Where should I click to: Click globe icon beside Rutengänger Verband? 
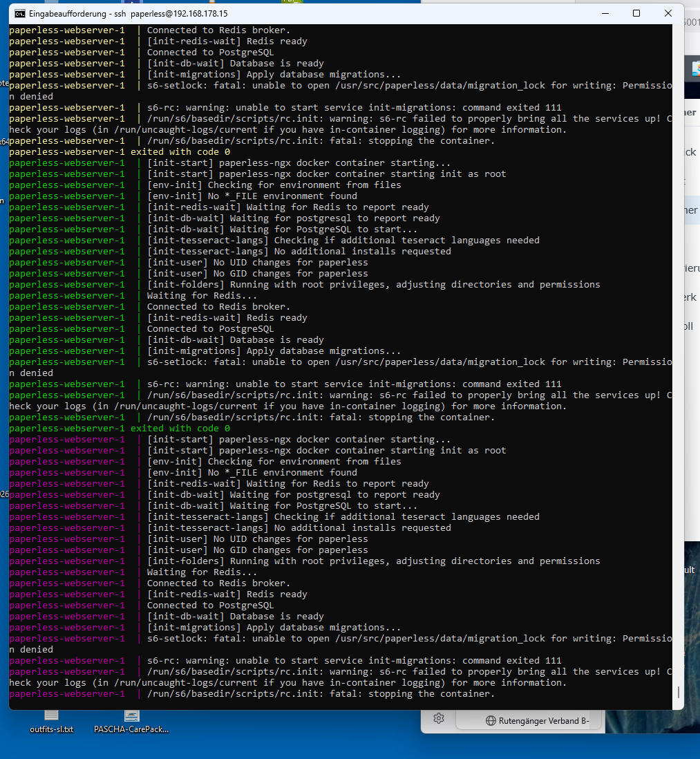tap(490, 720)
